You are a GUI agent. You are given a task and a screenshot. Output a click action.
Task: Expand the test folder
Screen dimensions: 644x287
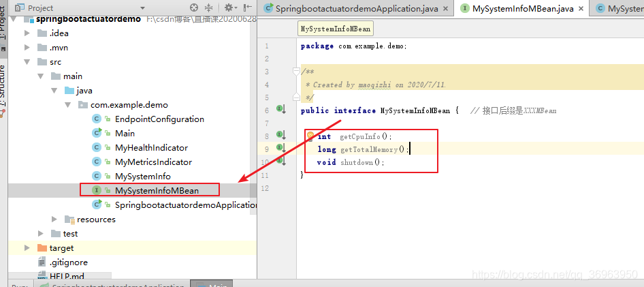(x=41, y=234)
